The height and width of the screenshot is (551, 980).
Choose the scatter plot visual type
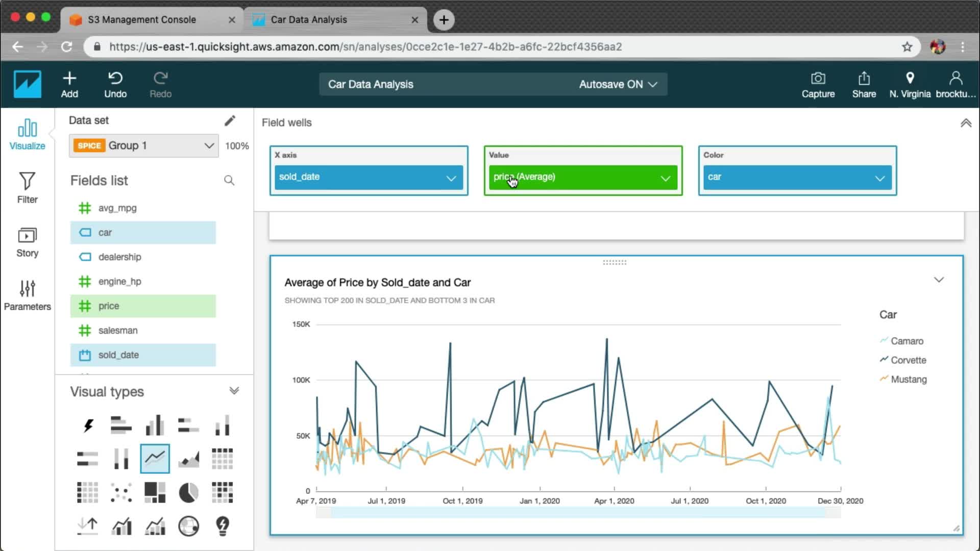coord(121,493)
